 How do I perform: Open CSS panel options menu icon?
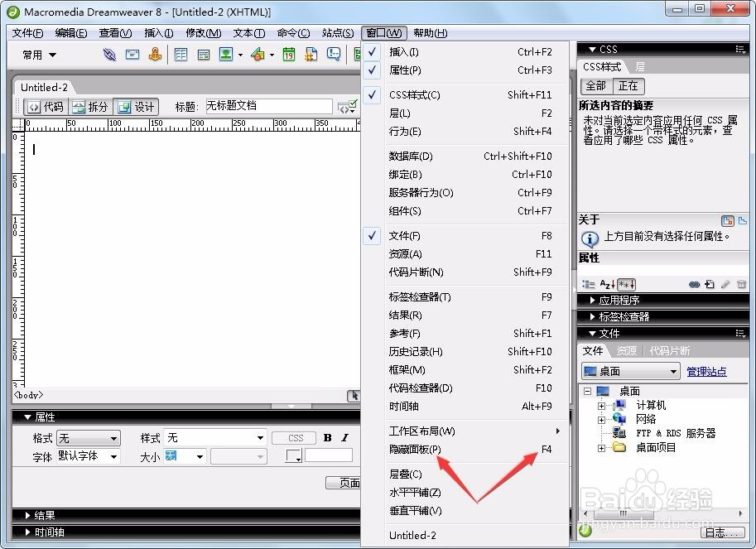(740, 49)
